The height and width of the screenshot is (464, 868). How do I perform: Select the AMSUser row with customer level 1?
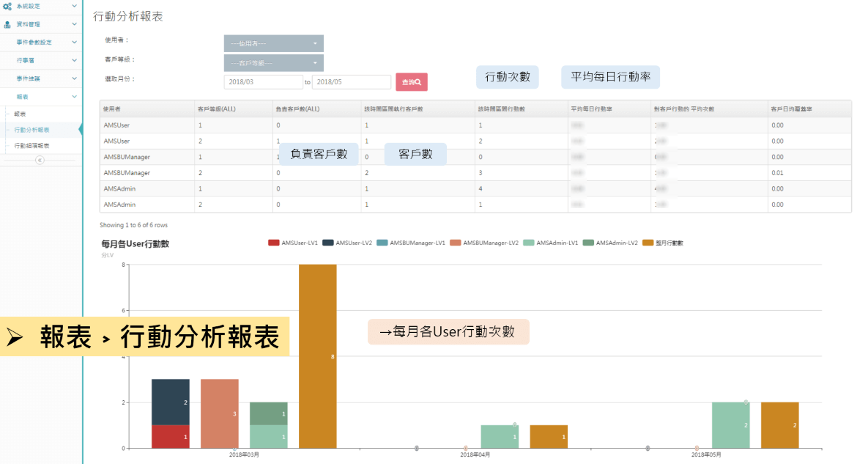pyautogui.click(x=475, y=125)
